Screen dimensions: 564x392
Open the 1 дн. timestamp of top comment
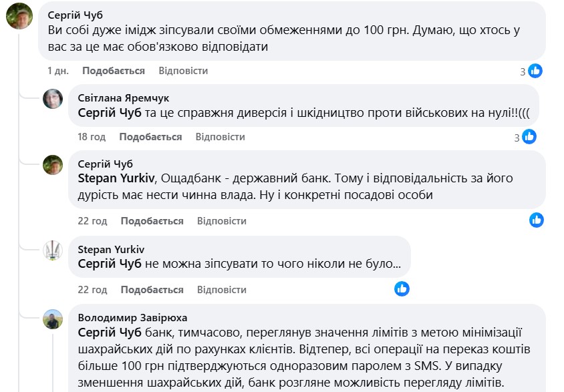58,71
